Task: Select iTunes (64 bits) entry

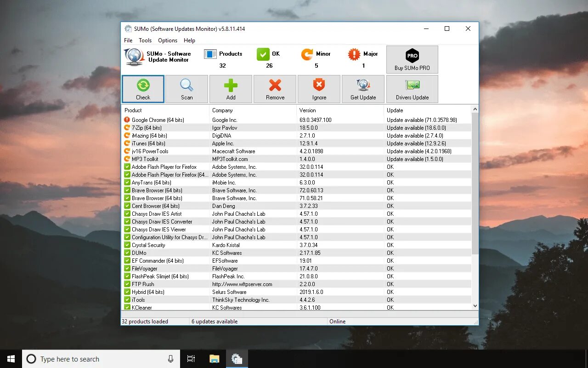Action: click(148, 144)
